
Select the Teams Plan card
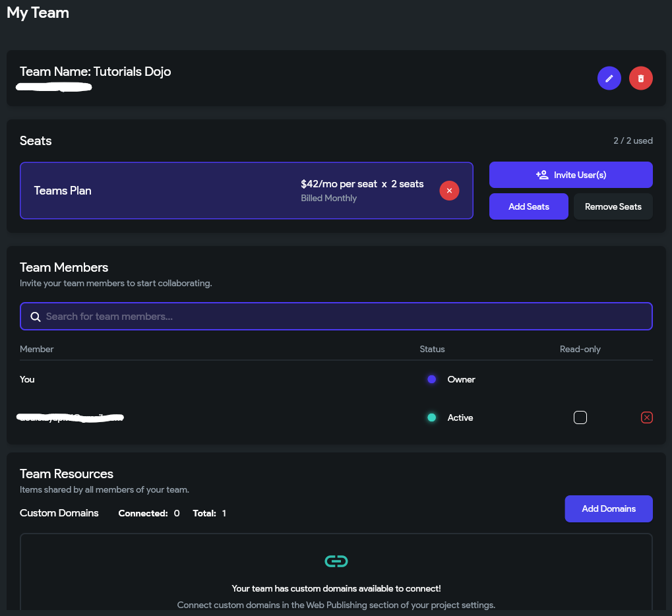pos(165,191)
